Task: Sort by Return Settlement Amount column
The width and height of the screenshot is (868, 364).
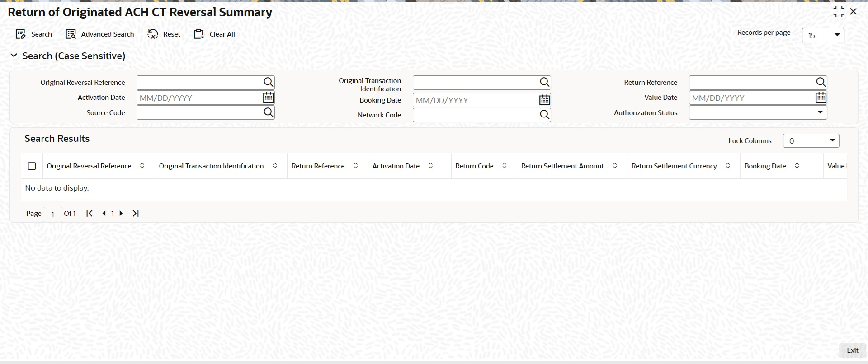Action: tap(615, 166)
